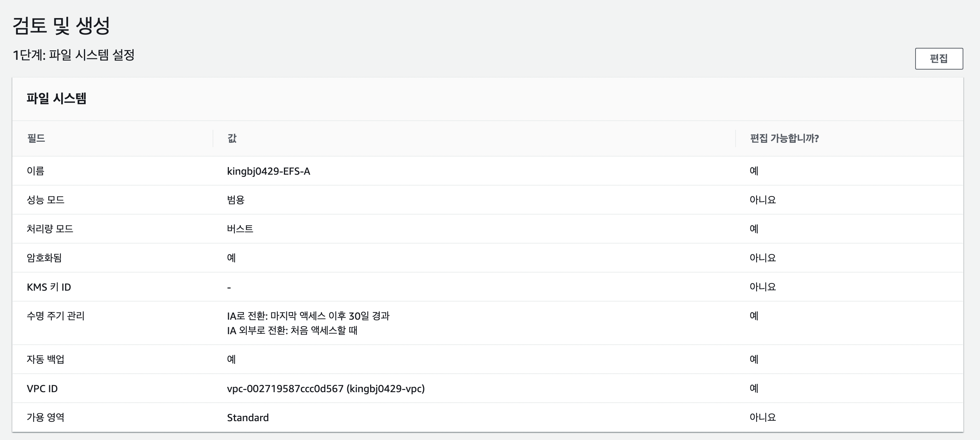Click the 편집 edit button
Screen dimensions: 980x440
click(x=938, y=59)
